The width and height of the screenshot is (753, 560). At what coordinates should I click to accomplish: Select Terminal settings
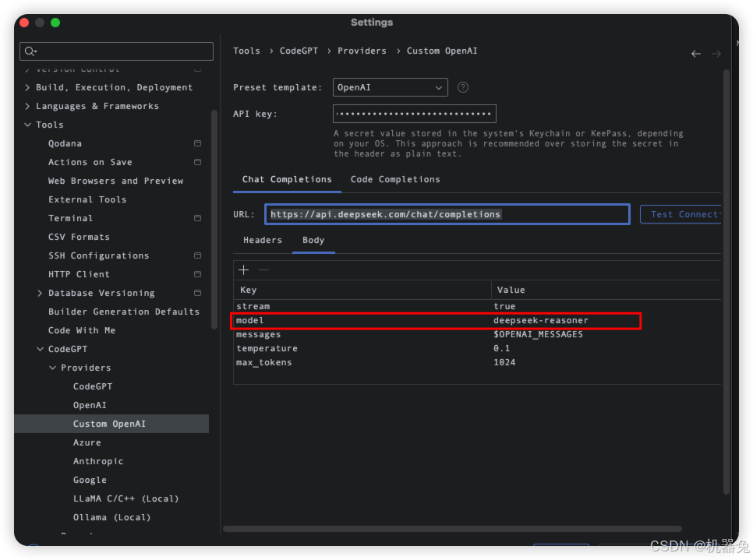[x=70, y=218]
